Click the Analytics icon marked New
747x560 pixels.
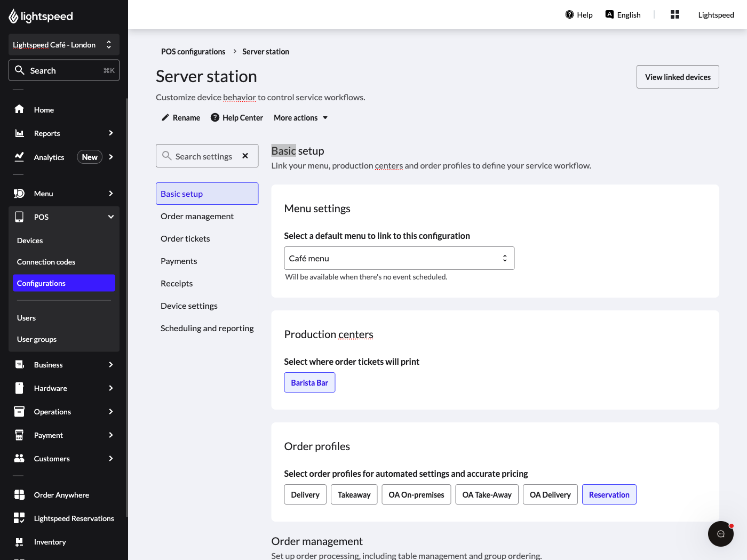click(x=19, y=157)
